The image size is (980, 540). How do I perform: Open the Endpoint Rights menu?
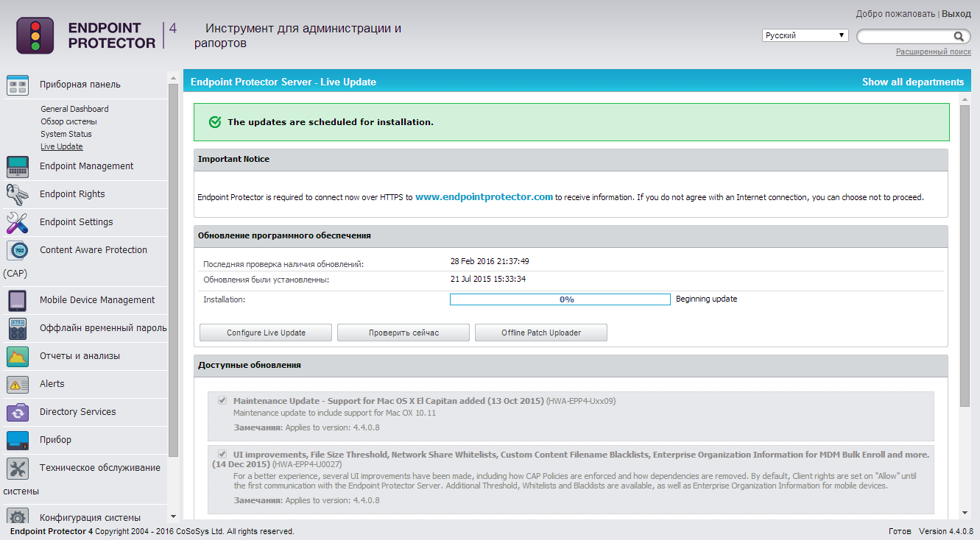tap(72, 194)
